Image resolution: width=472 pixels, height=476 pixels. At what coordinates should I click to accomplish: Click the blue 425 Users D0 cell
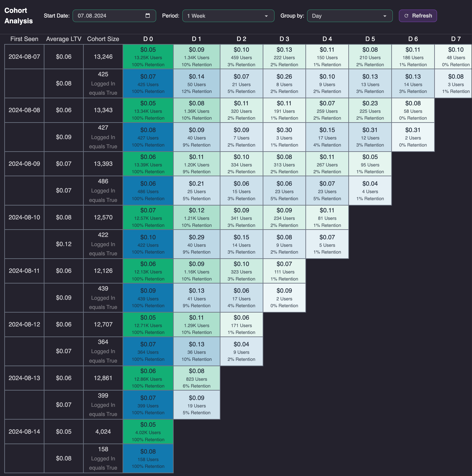coord(148,84)
